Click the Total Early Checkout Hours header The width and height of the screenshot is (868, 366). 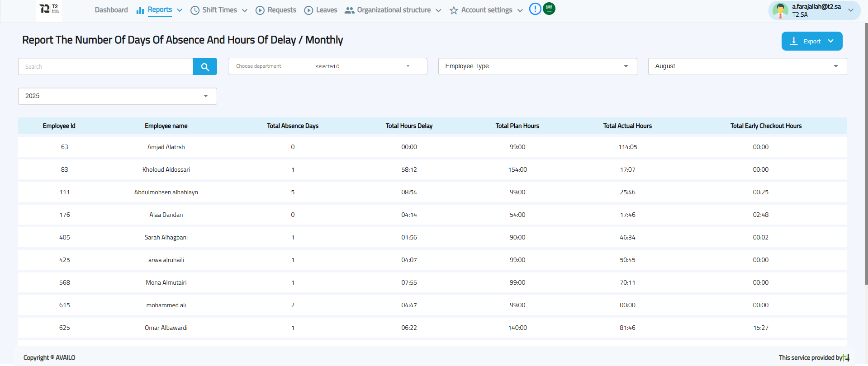pyautogui.click(x=766, y=126)
